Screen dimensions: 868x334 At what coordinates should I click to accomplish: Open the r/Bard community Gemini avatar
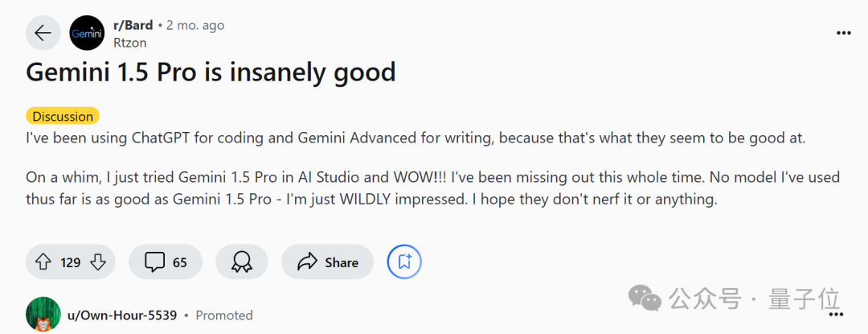point(87,33)
